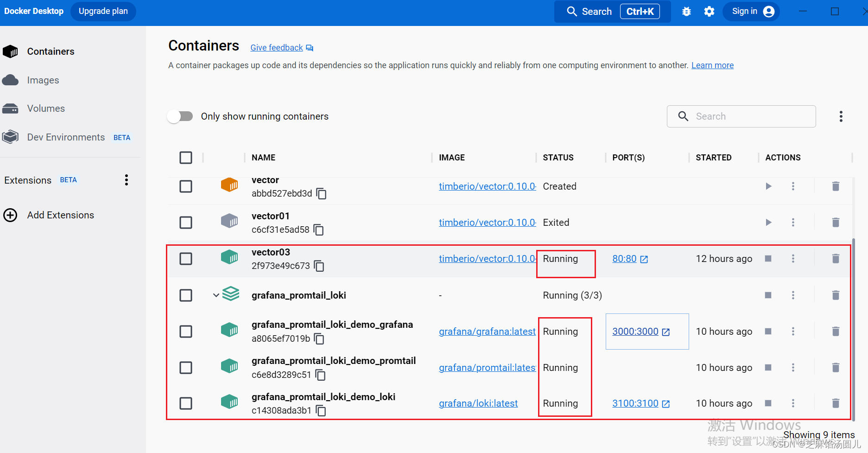Check the grafana_promtail_loki_demo_promtail checkbox
The image size is (868, 453).
click(x=186, y=368)
